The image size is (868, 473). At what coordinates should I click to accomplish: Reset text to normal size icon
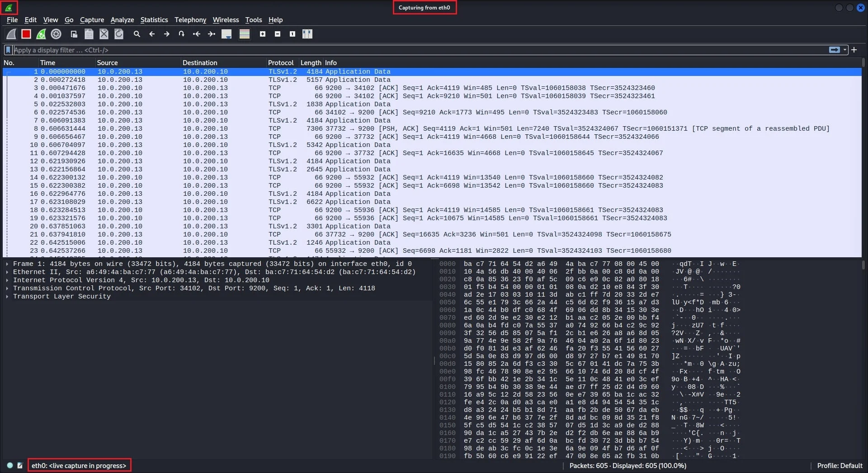[x=292, y=34]
